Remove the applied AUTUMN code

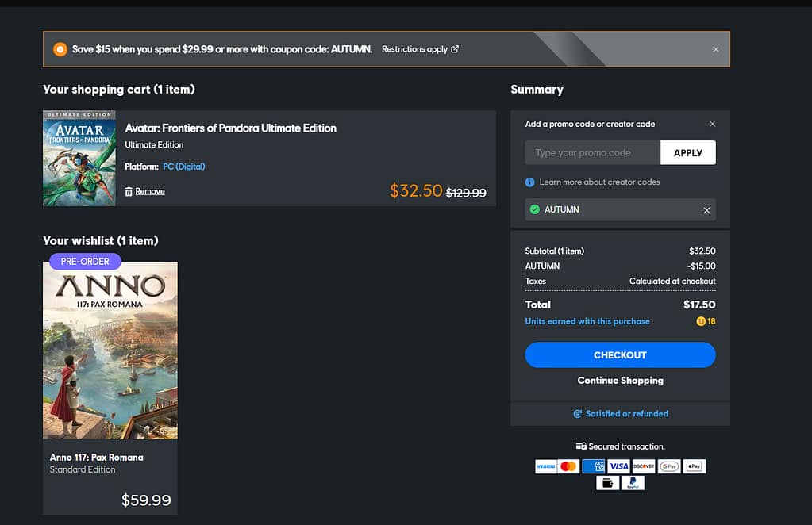[706, 210]
